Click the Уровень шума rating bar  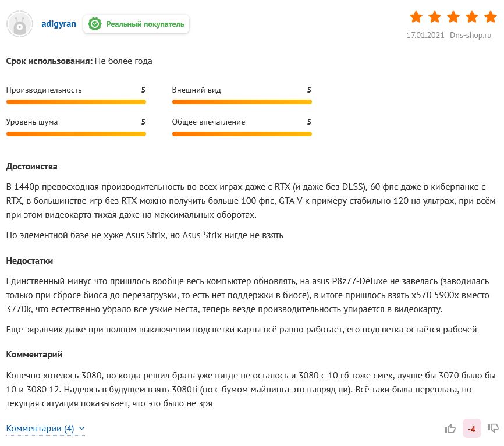tap(76, 134)
